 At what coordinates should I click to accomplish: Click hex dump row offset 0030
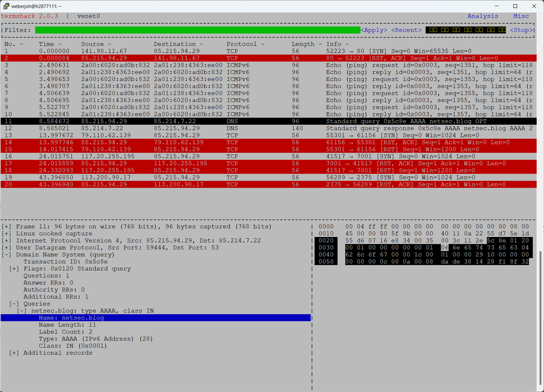[326, 247]
